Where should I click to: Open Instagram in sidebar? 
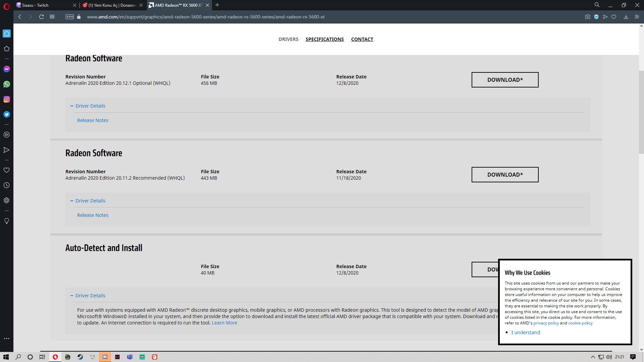click(7, 99)
